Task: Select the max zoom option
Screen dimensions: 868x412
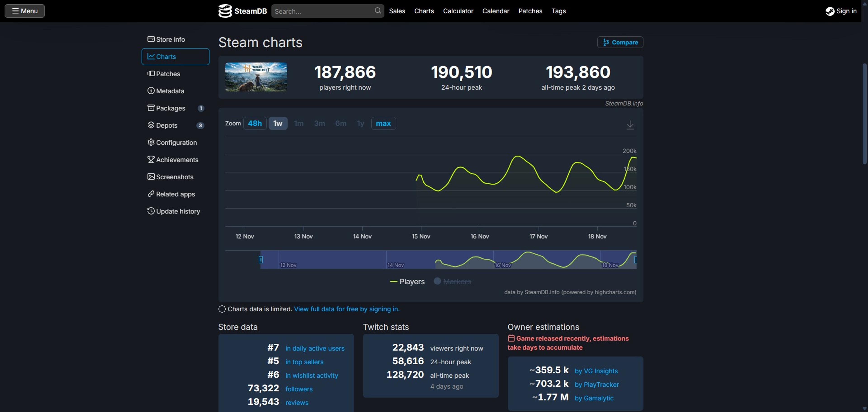Action: [x=383, y=123]
